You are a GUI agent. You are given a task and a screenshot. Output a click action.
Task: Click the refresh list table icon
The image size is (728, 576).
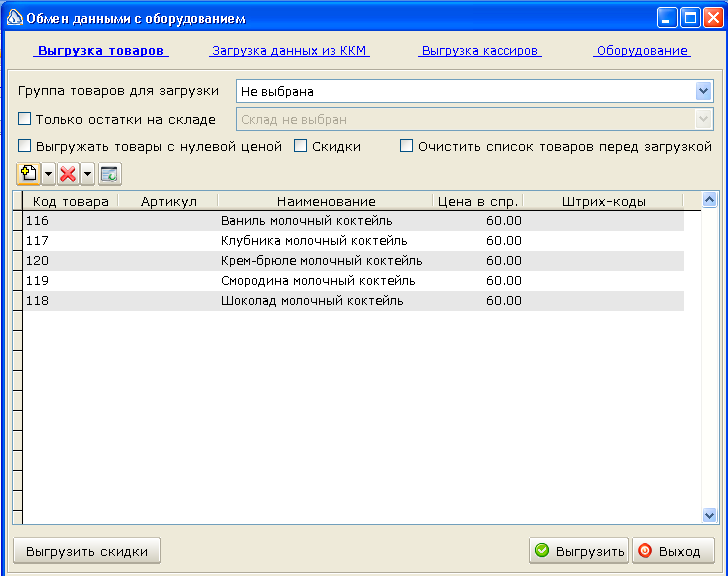pos(110,174)
